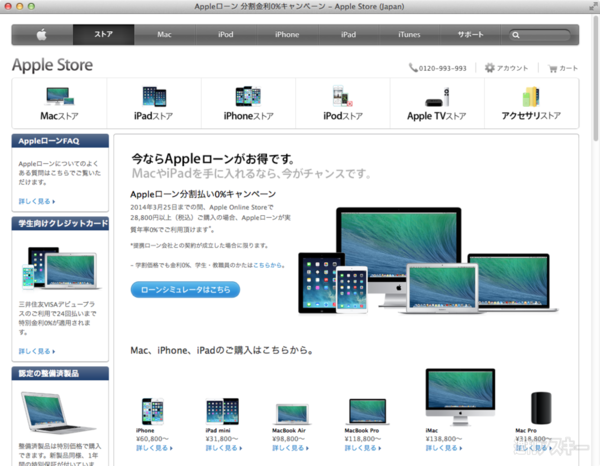
Task: Click the MacBook Air product thumbnail
Action: (x=292, y=414)
